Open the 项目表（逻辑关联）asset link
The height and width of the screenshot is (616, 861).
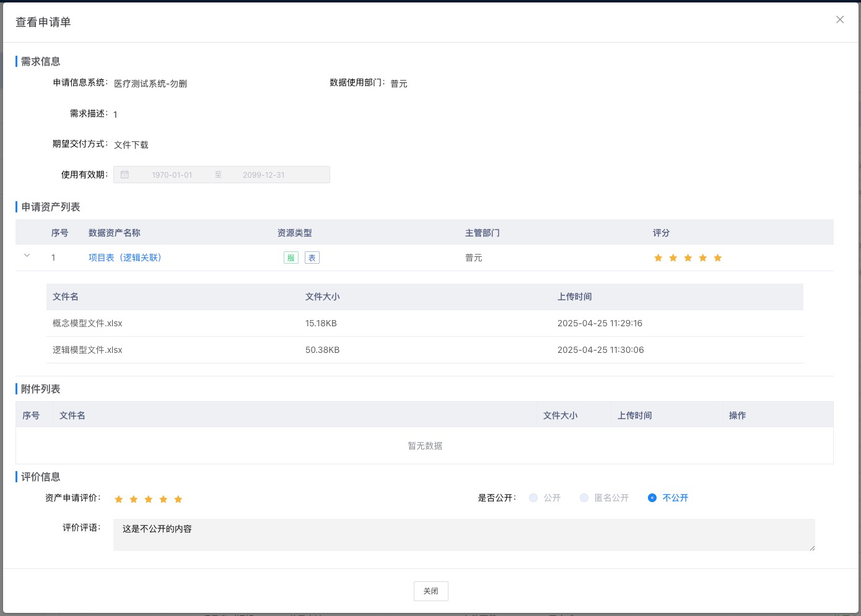125,258
